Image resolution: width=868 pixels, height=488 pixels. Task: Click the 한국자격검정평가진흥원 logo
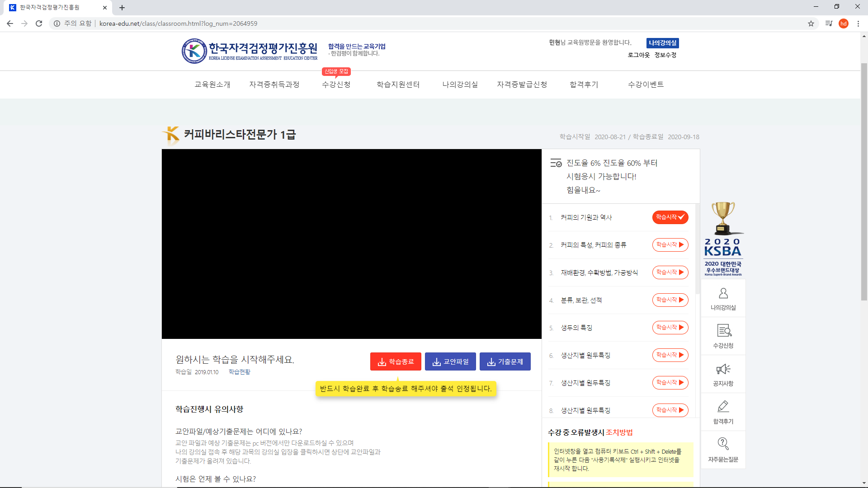point(250,51)
